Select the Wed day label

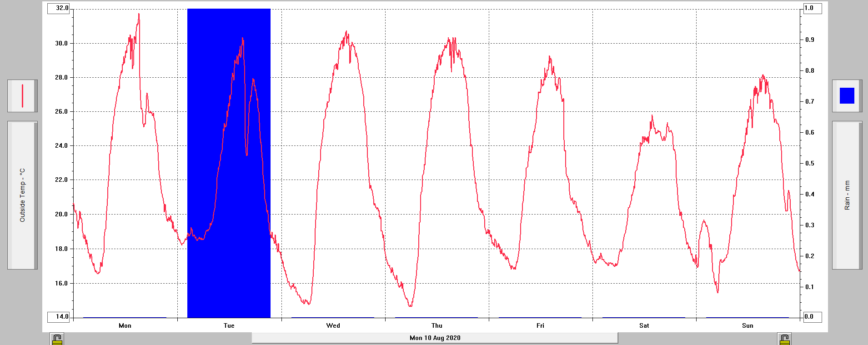333,325
